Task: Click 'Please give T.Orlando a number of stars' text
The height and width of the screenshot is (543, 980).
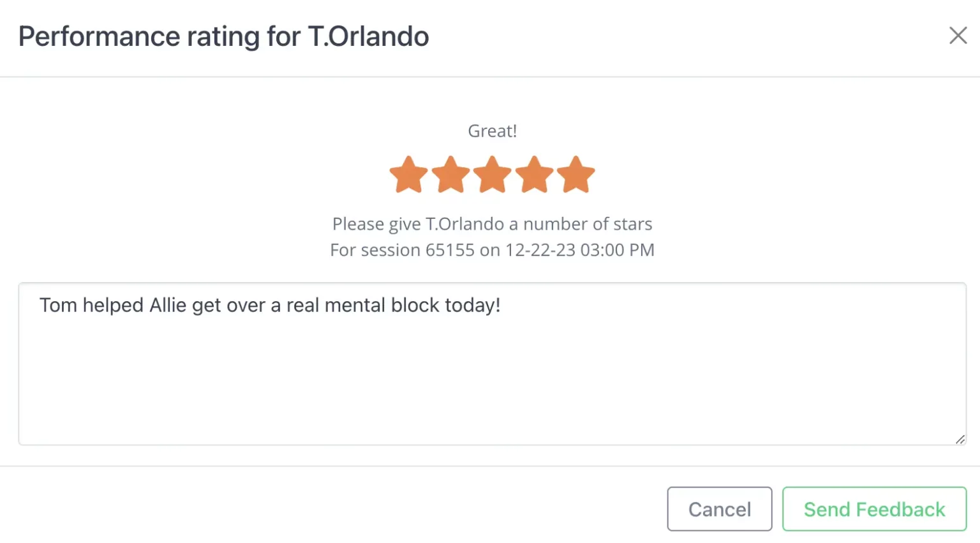Action: click(492, 224)
